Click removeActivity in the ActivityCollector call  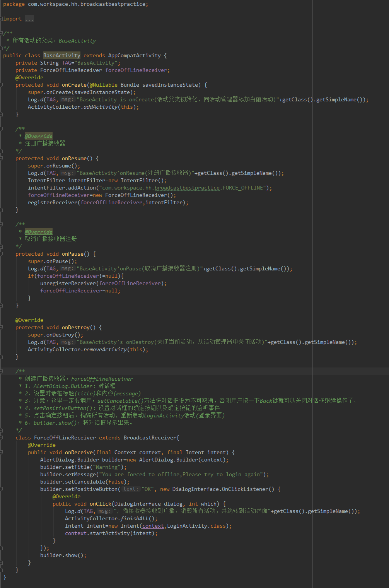[x=105, y=349]
